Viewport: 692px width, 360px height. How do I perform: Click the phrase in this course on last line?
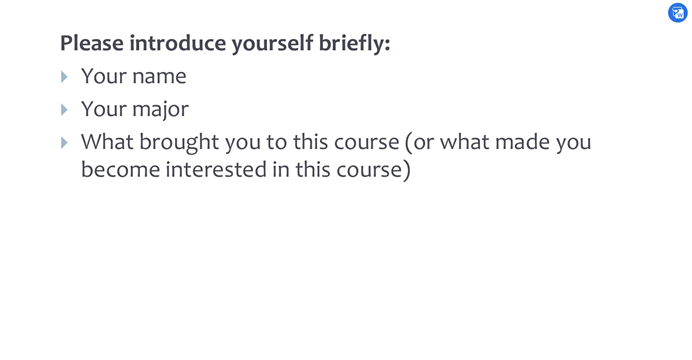coord(337,169)
